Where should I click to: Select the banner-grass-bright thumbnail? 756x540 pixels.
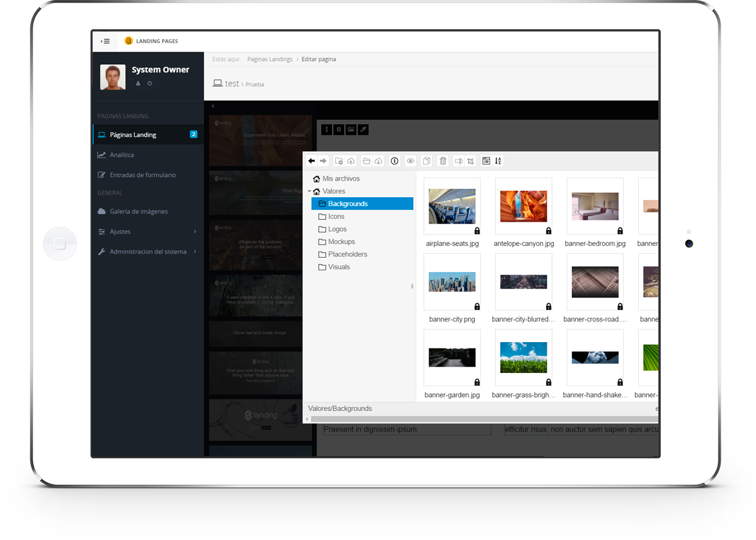pyautogui.click(x=524, y=358)
